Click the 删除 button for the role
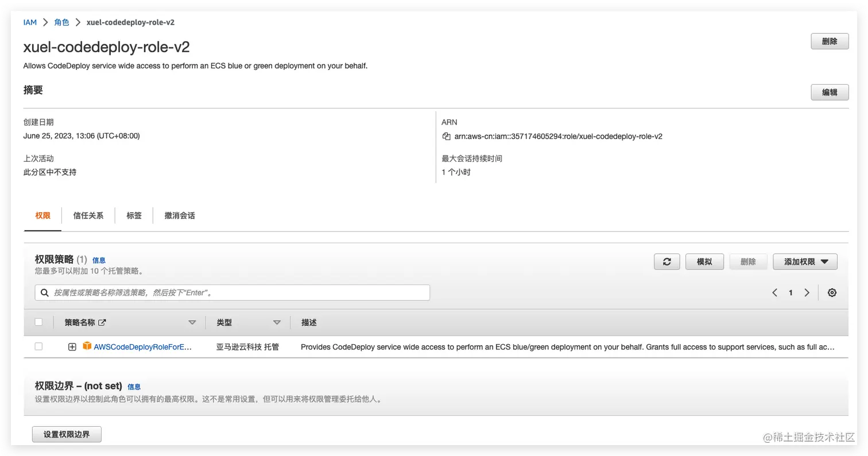The height and width of the screenshot is (456, 868). 830,41
